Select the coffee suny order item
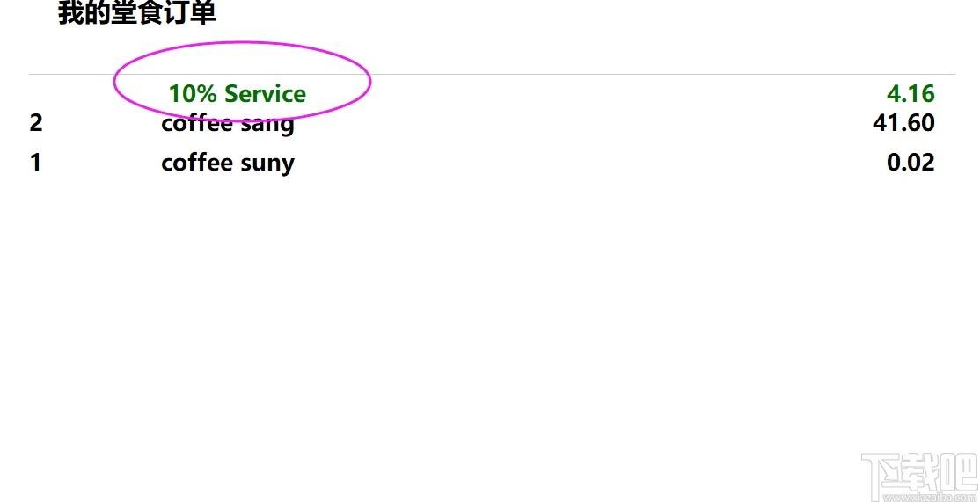 click(x=228, y=163)
